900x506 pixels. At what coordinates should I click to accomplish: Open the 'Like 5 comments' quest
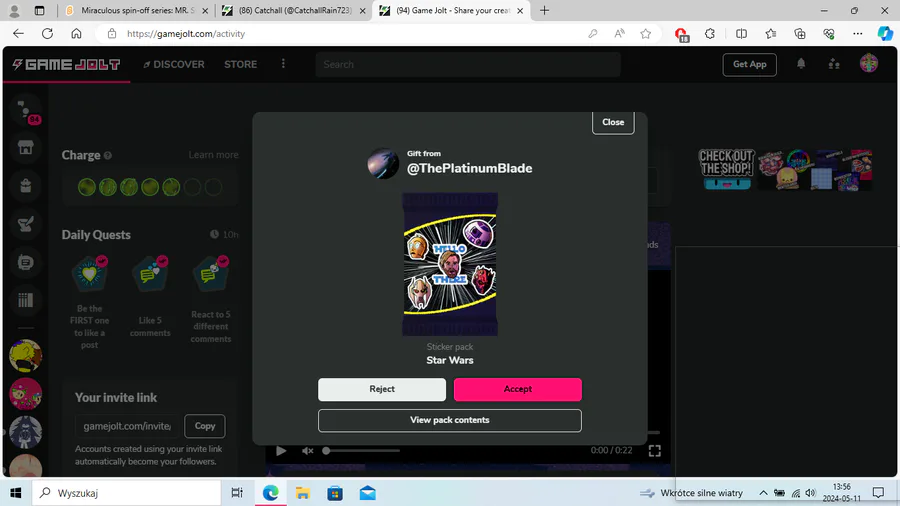[x=150, y=297]
